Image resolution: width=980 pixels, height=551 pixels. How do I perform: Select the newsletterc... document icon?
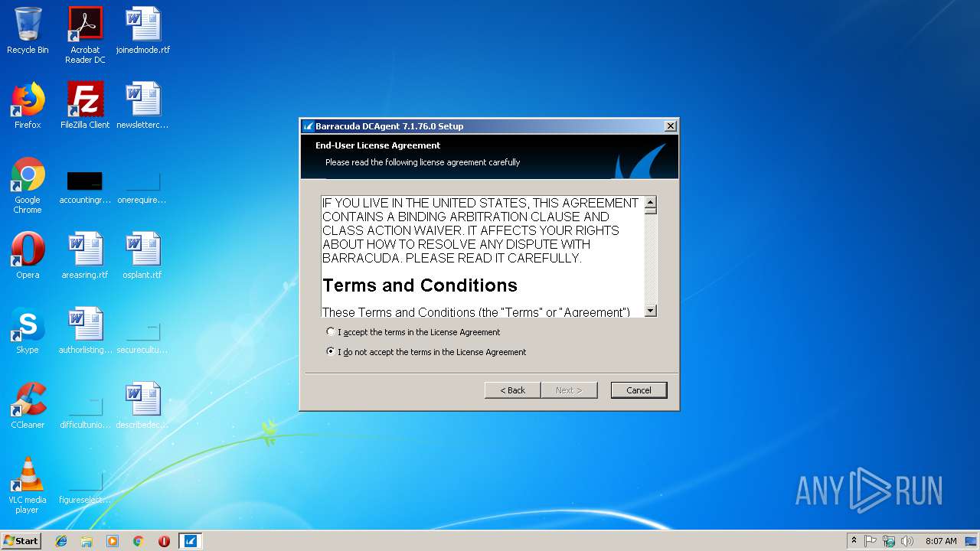point(143,106)
